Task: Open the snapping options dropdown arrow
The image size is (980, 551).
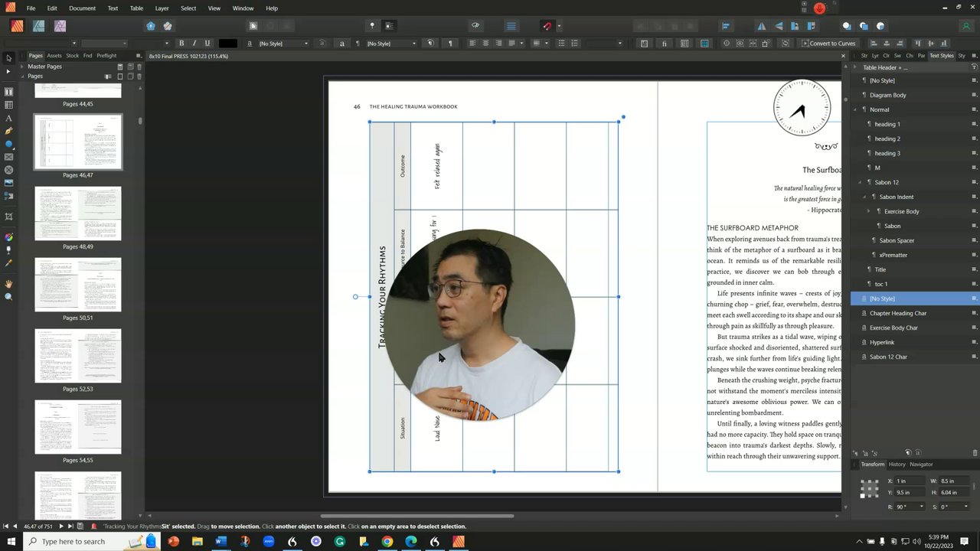Action: click(x=559, y=26)
